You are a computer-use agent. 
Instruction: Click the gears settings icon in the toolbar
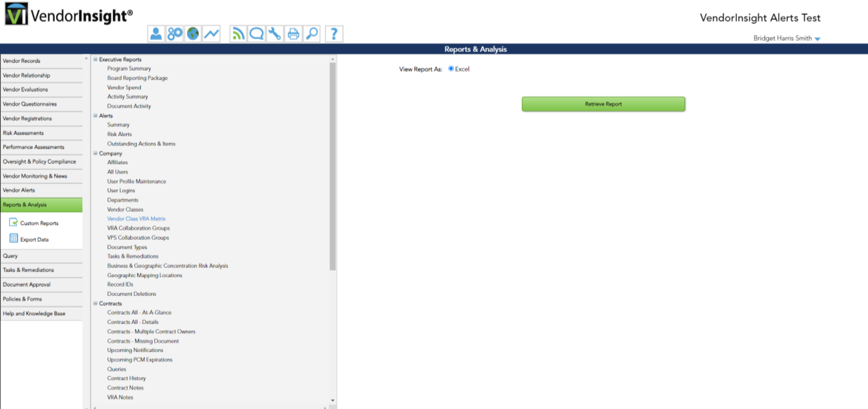pyautogui.click(x=174, y=33)
